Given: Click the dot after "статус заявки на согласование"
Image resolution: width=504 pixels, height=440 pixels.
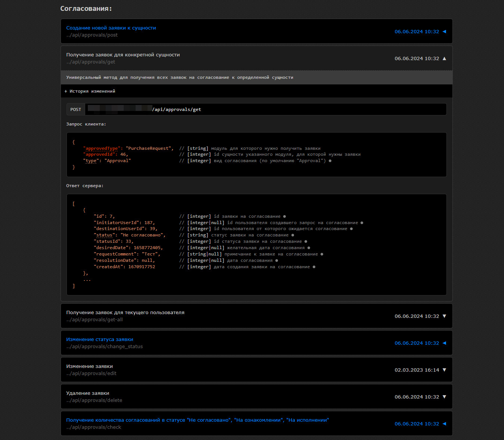Looking at the screenshot, I should (x=293, y=235).
